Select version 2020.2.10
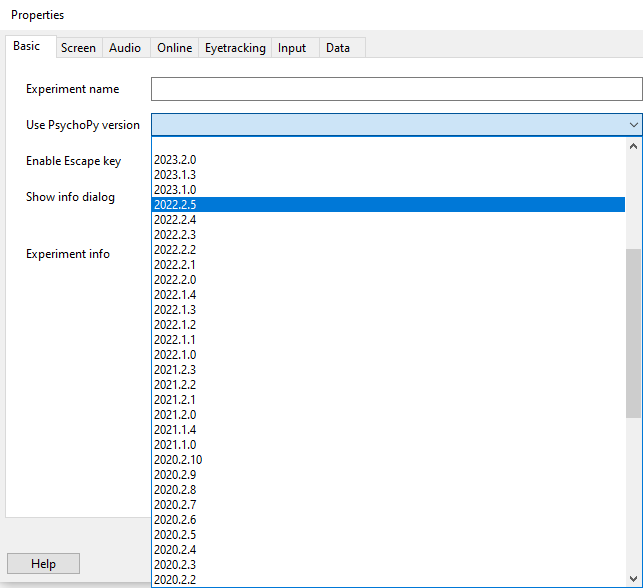This screenshot has height=588, width=643. click(x=388, y=460)
